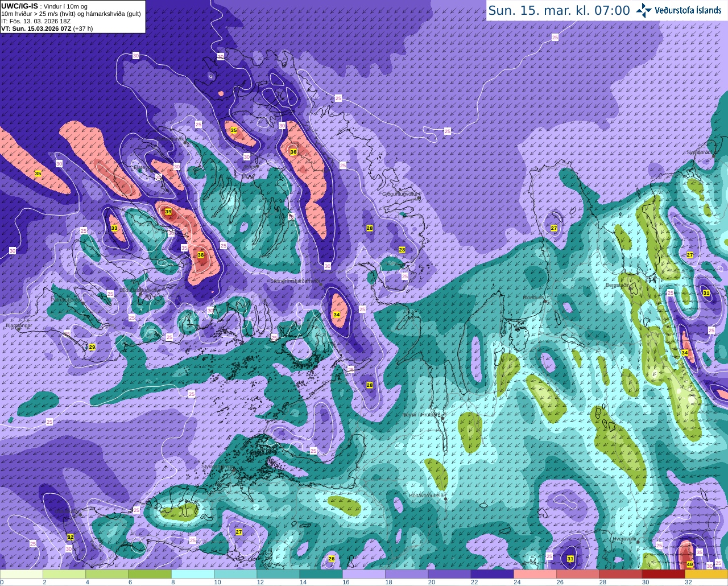The width and height of the screenshot is (728, 586).
Task: Pick the 12–14 m/s teal legend swatch
Action: (278, 574)
